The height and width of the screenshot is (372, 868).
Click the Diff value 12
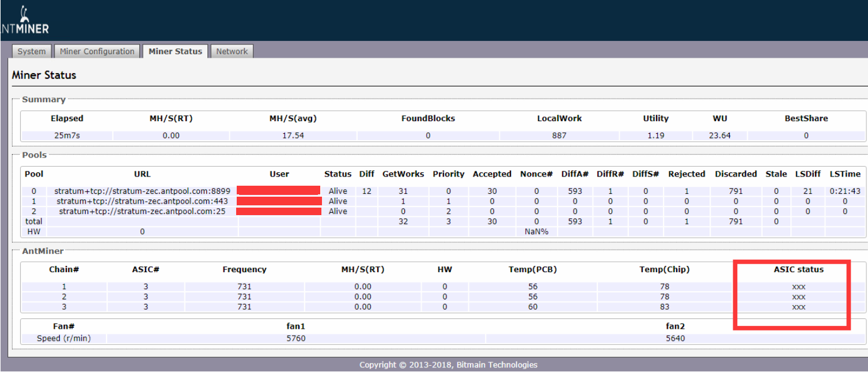click(x=367, y=191)
